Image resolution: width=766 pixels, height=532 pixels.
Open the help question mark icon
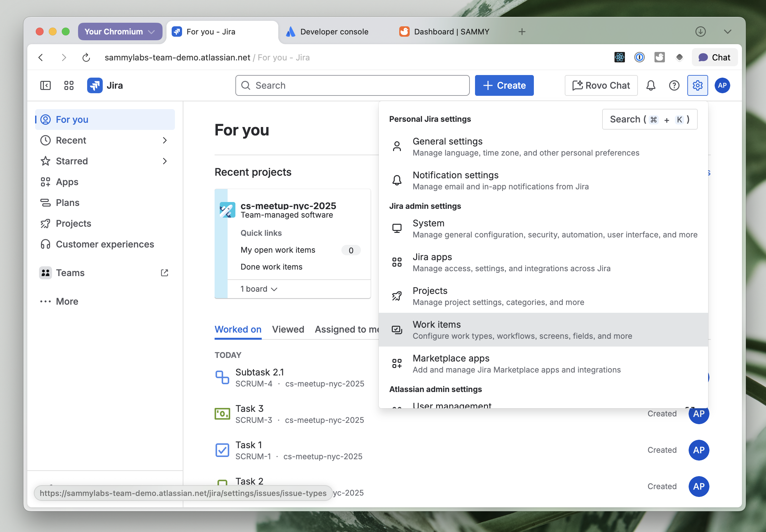coord(674,86)
